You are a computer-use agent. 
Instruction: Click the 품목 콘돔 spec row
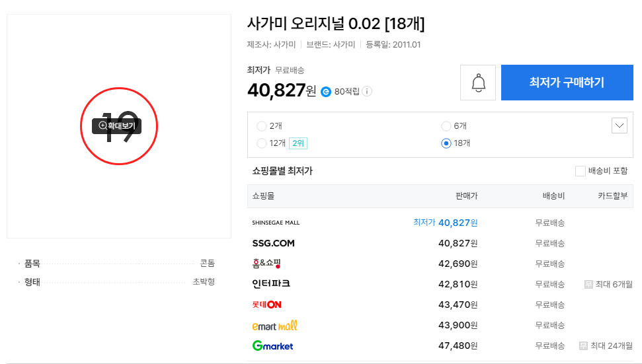coord(116,264)
